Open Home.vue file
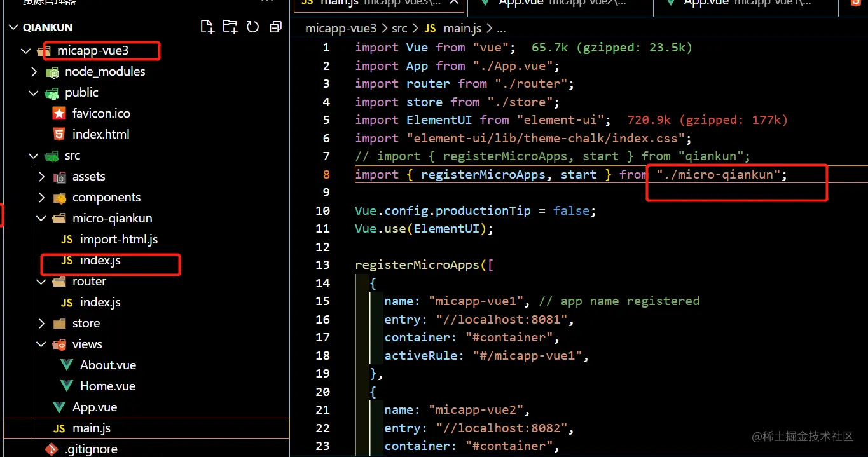The image size is (868, 457). click(x=107, y=386)
